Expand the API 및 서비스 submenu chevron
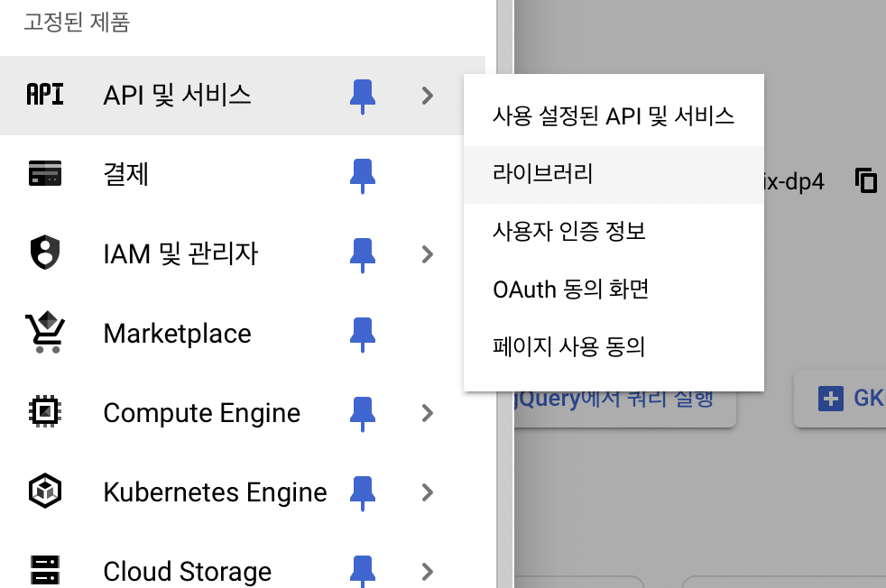Viewport: 886px width, 588px height. (428, 96)
